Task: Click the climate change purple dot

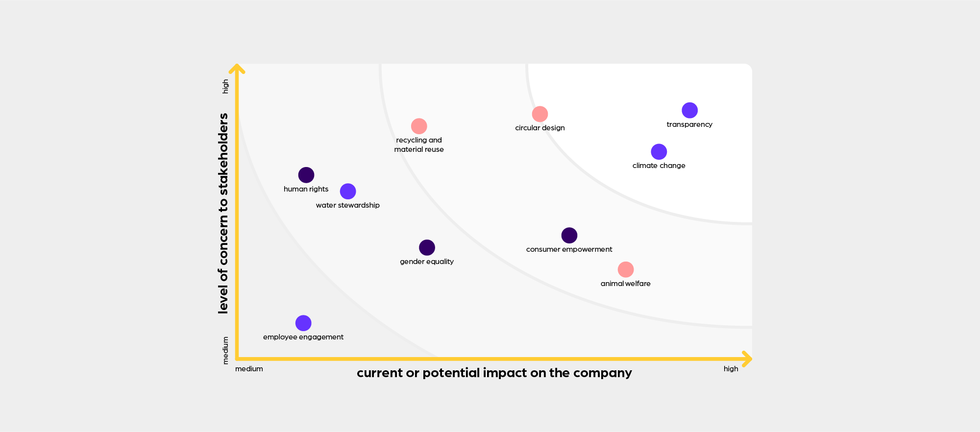Action: point(659,152)
